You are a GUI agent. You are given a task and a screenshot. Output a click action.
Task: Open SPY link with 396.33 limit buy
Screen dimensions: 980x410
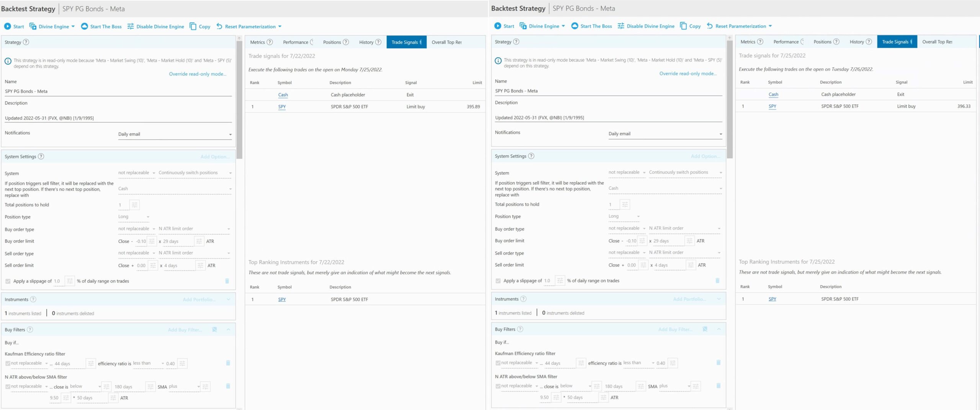tap(772, 106)
